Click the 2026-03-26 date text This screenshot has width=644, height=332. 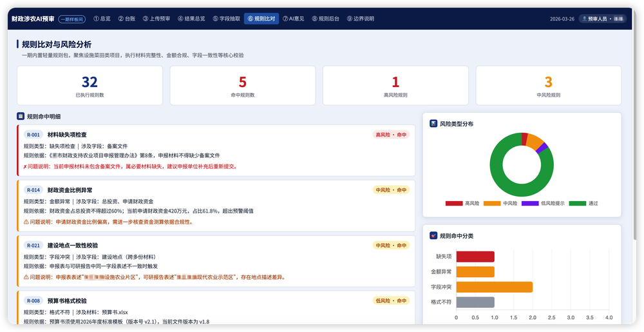click(562, 19)
